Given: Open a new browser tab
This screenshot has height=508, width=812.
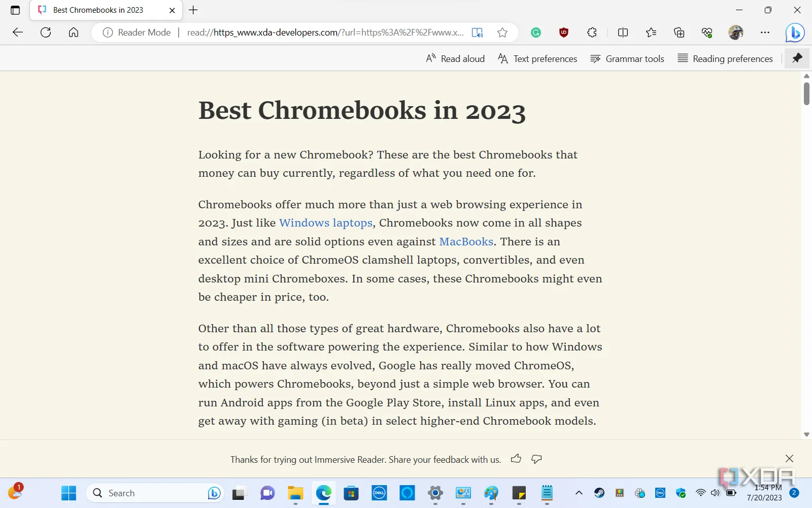Looking at the screenshot, I should (193, 10).
